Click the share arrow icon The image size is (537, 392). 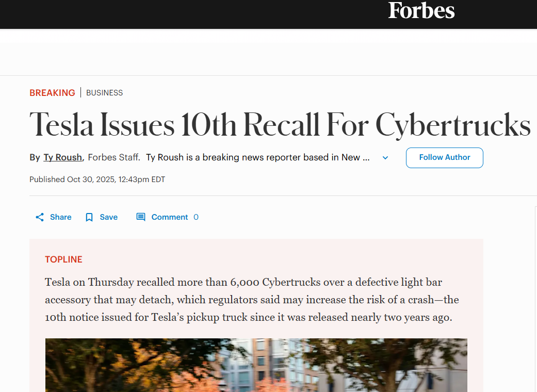[x=40, y=217]
